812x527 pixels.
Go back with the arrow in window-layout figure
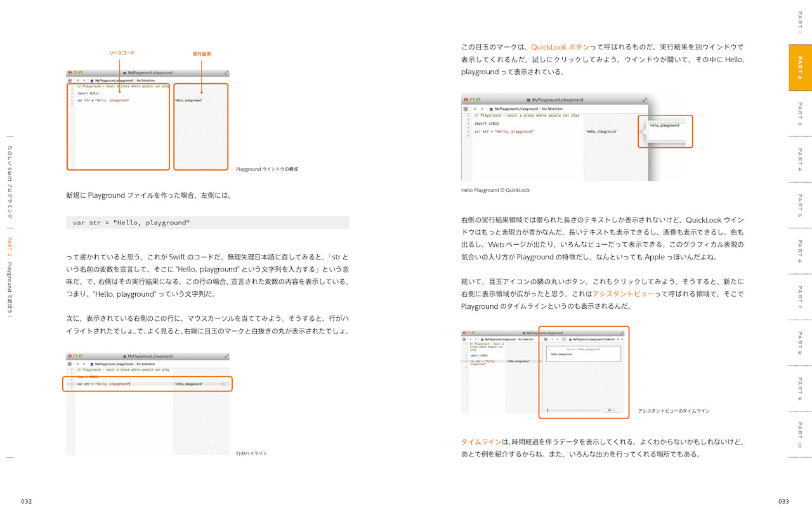click(x=77, y=81)
